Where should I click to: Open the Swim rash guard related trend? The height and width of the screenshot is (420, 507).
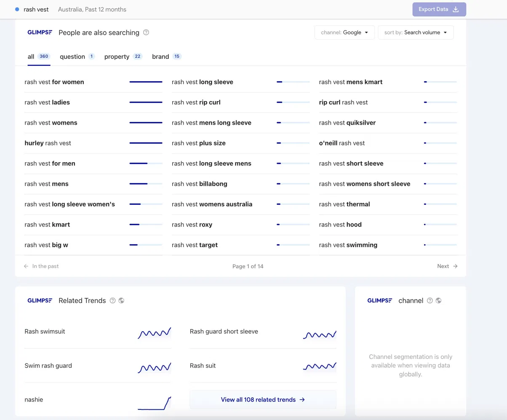(48, 366)
